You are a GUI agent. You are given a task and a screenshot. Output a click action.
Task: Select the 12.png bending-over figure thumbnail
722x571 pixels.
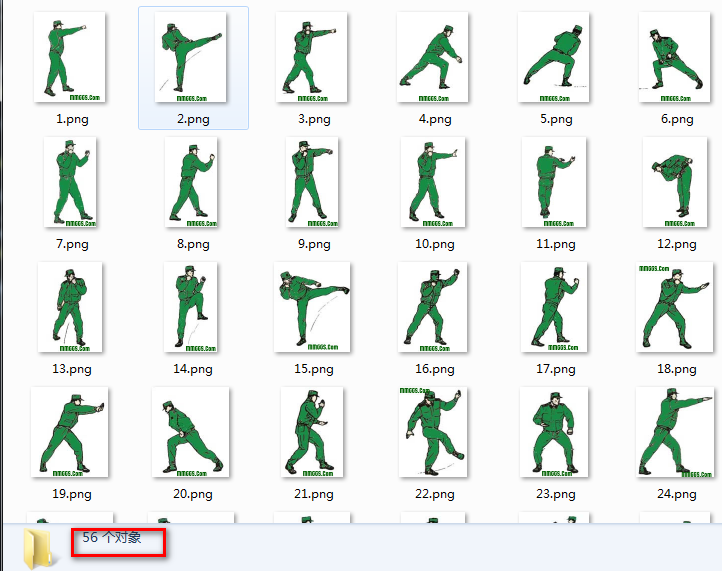click(x=675, y=182)
